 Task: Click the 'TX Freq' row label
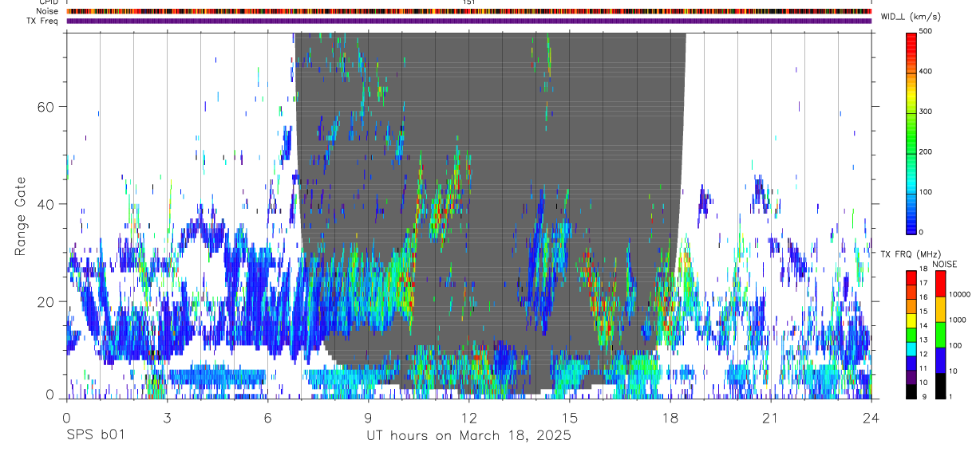tap(43, 21)
